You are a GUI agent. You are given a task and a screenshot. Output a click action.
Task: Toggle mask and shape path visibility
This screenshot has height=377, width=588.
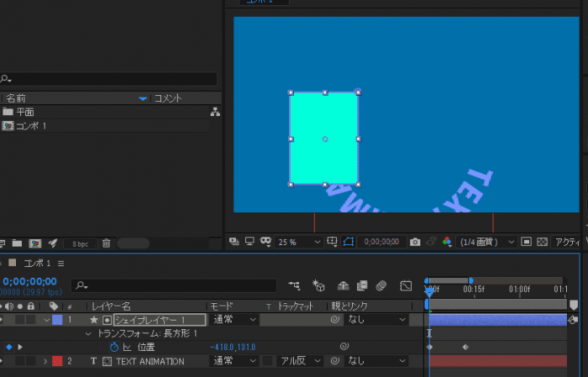(349, 242)
